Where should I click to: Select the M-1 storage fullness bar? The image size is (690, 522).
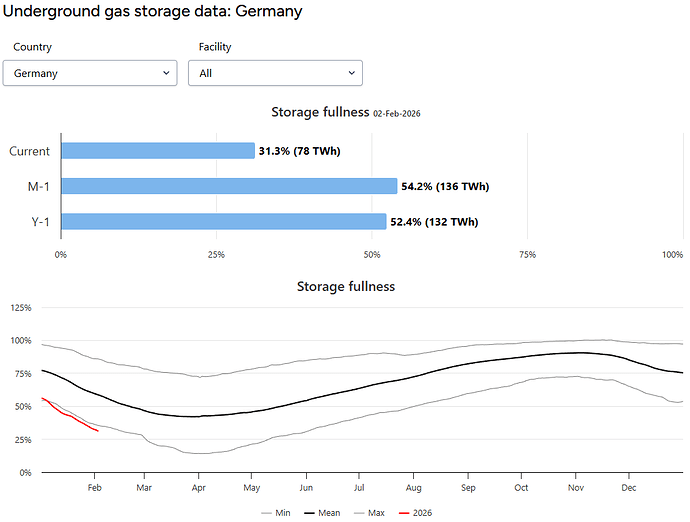(229, 186)
